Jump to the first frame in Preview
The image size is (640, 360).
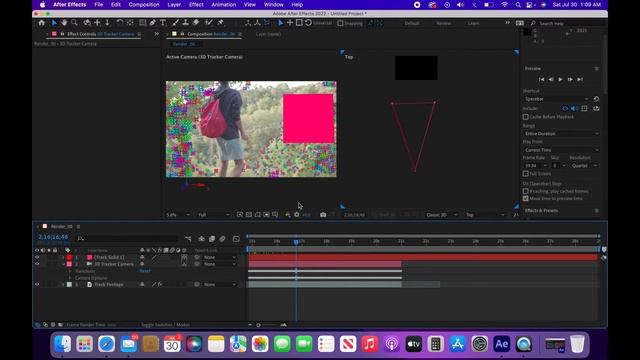541,79
